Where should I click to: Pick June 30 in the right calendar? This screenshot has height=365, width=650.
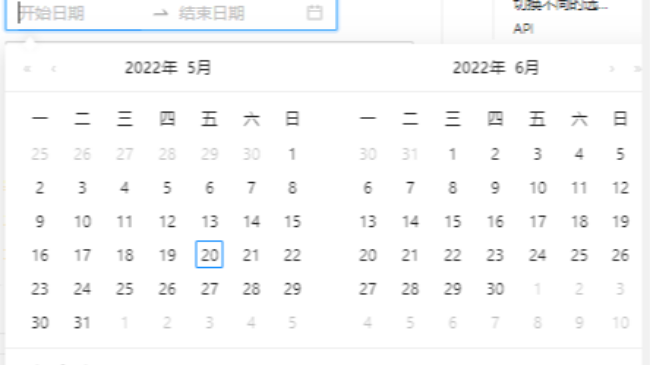[495, 289]
